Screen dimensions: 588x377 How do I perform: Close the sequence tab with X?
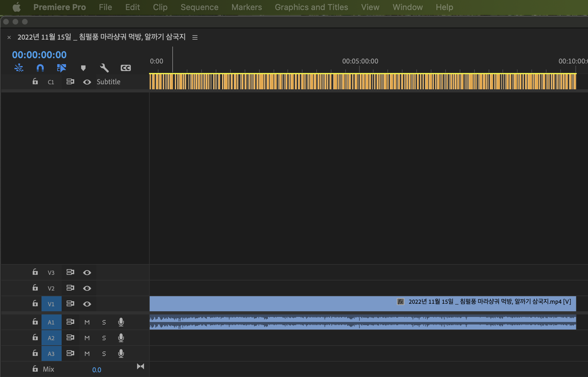click(x=9, y=37)
